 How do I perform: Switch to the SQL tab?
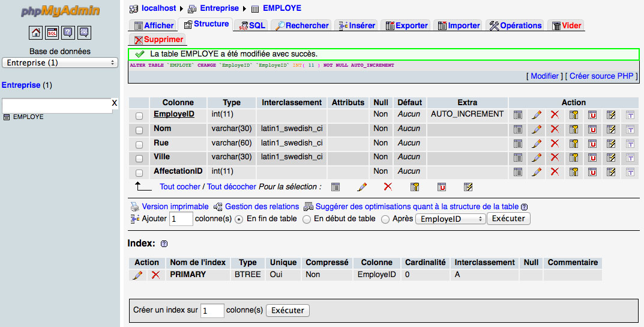click(251, 25)
